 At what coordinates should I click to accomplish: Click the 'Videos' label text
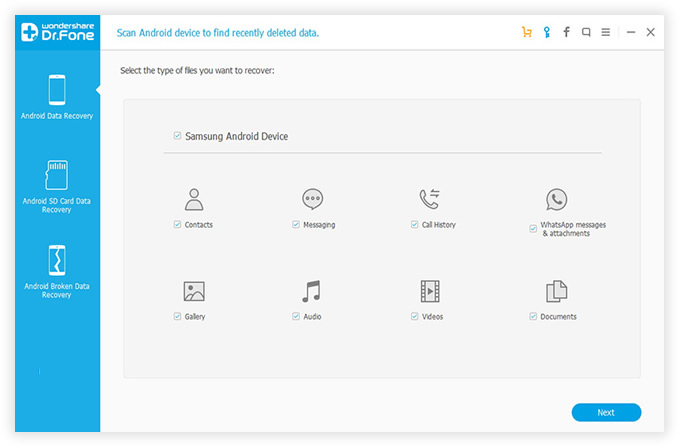tap(432, 317)
